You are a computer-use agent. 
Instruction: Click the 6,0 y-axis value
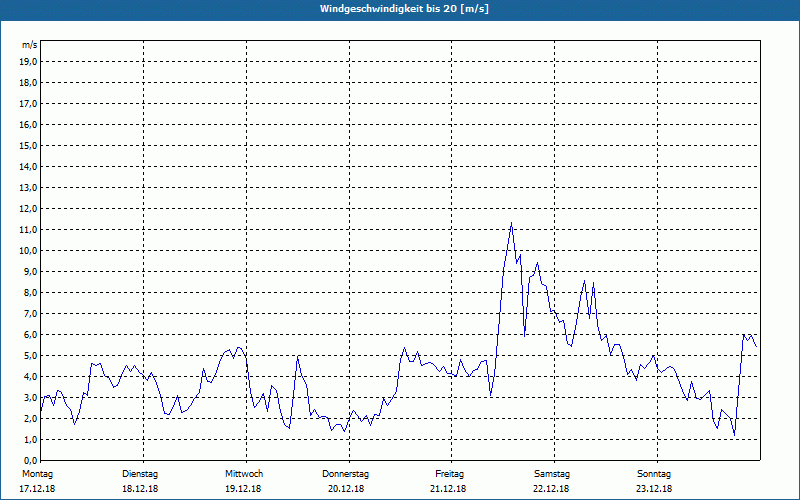pos(30,335)
